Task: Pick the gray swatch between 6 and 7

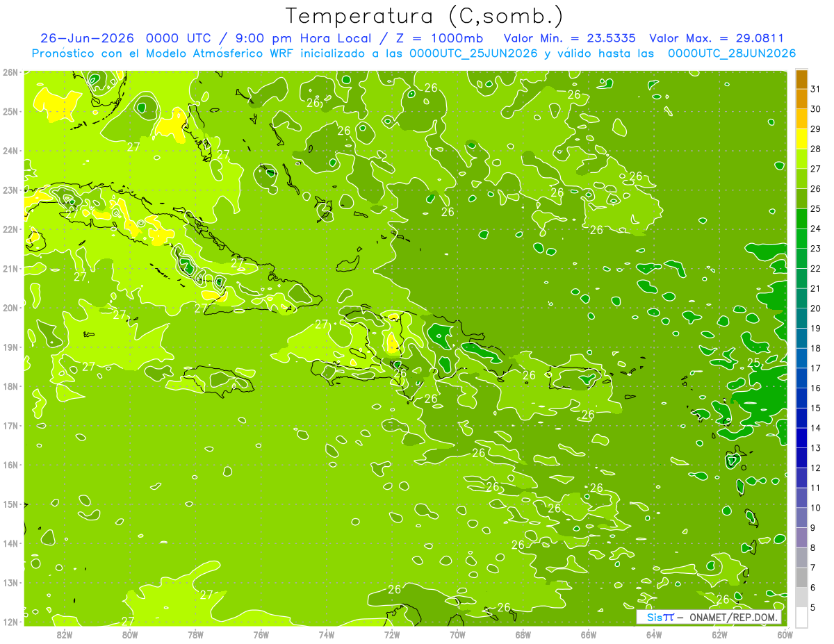Action: click(801, 577)
